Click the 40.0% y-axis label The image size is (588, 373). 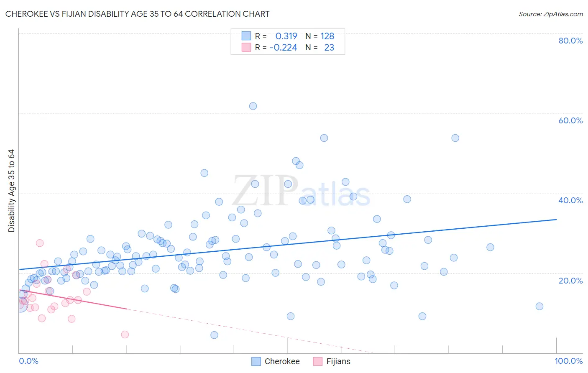(x=570, y=200)
